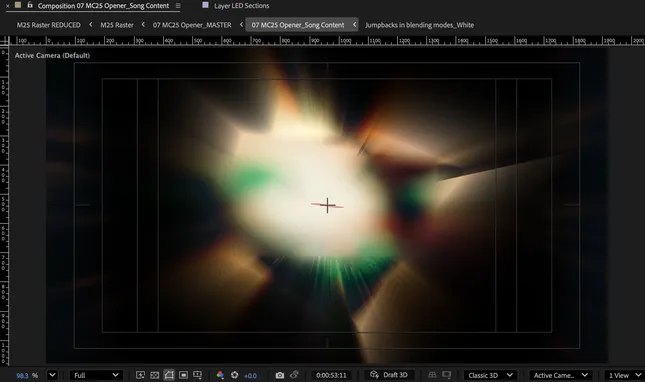
Task: Open the composition panel hamburger menu
Action: pyautogui.click(x=178, y=6)
